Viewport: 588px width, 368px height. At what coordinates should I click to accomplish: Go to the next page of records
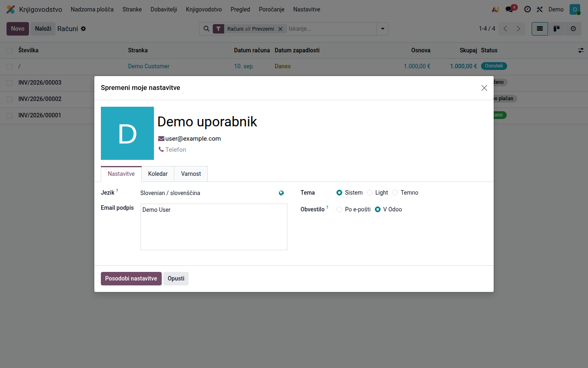click(519, 29)
